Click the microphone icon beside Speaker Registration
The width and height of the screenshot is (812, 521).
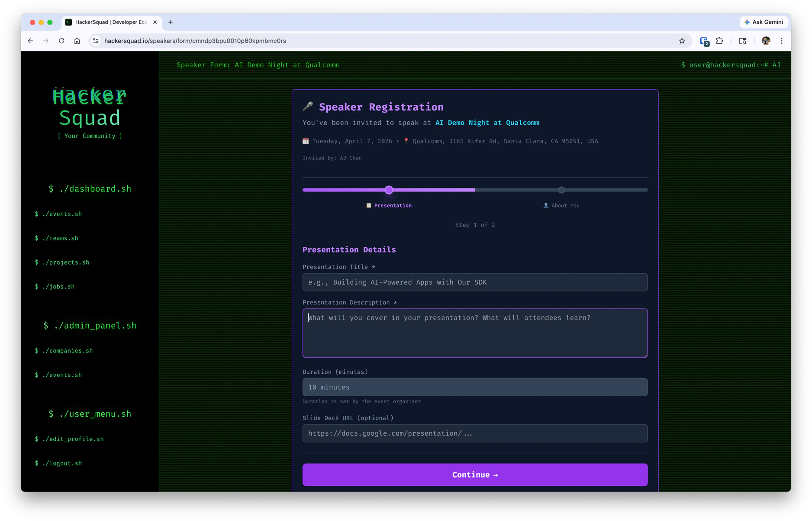pos(308,106)
